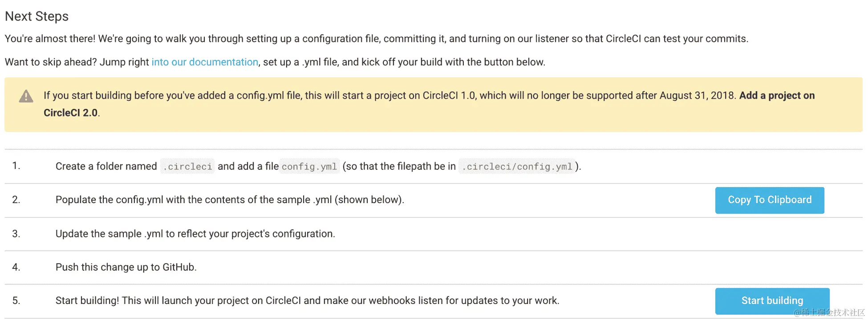
Task: Select step number 5 in the list
Action: 16,301
